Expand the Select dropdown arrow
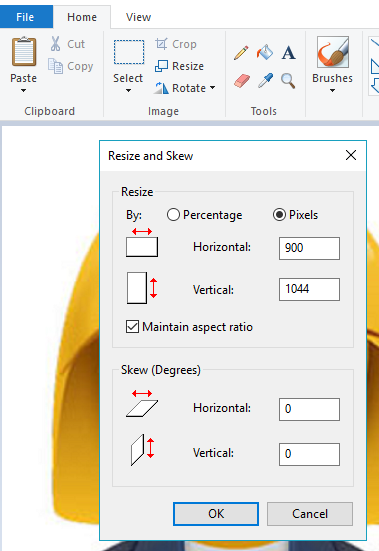 tap(128, 90)
